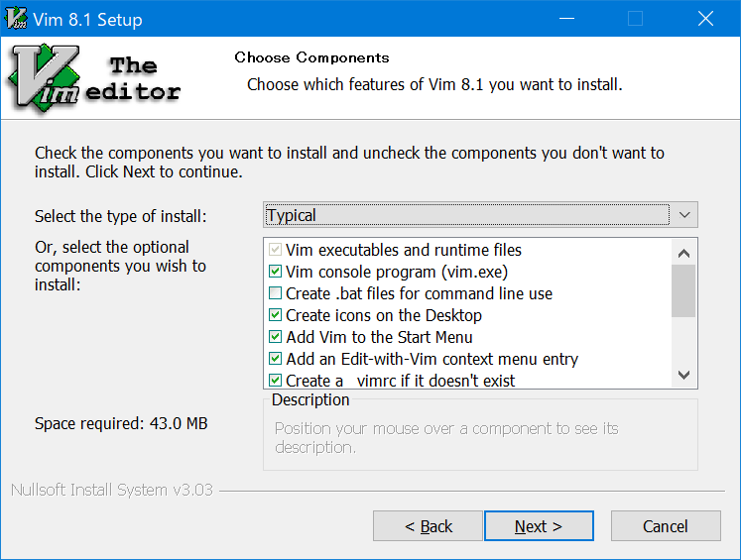Close the Vim 8.1 Setup window

pyautogui.click(x=705, y=19)
